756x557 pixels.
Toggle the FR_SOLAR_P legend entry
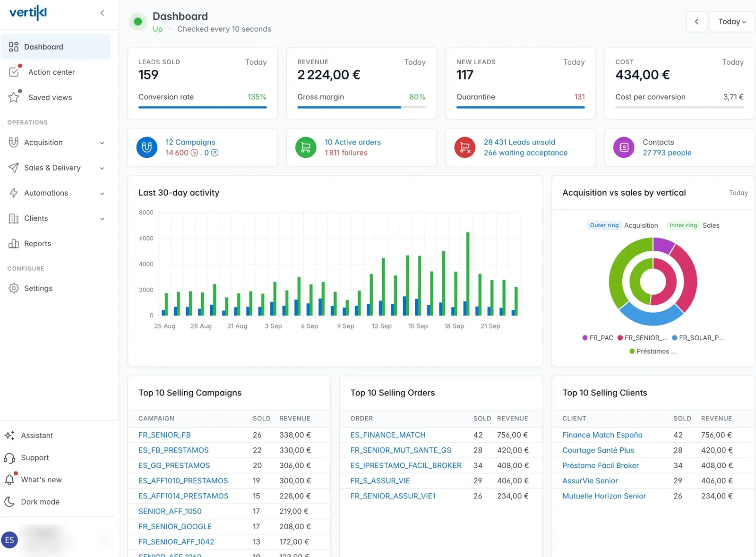coord(698,338)
